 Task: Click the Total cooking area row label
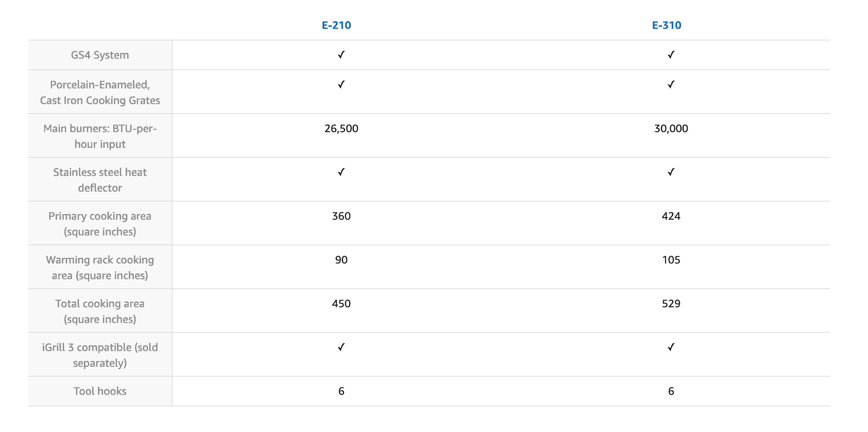(100, 311)
